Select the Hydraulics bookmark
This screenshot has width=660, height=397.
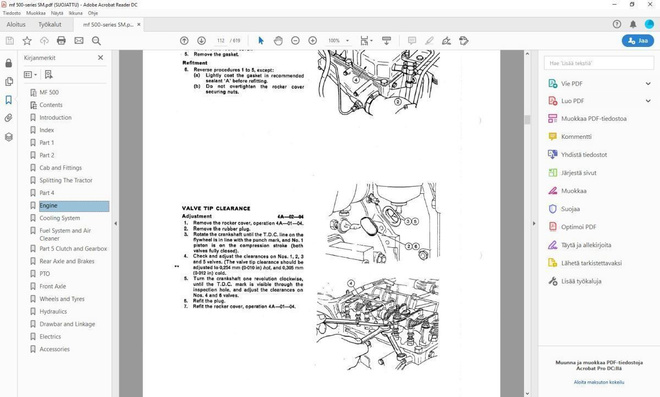point(53,312)
